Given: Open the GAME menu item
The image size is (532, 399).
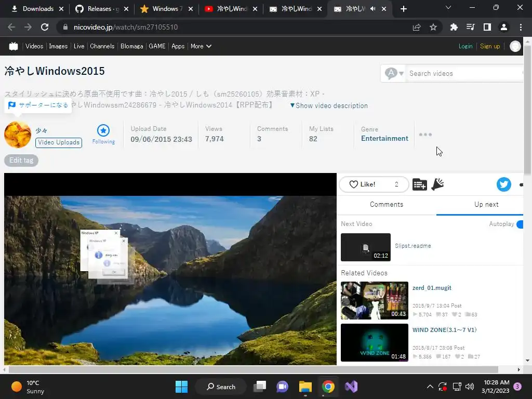Looking at the screenshot, I should point(157,46).
